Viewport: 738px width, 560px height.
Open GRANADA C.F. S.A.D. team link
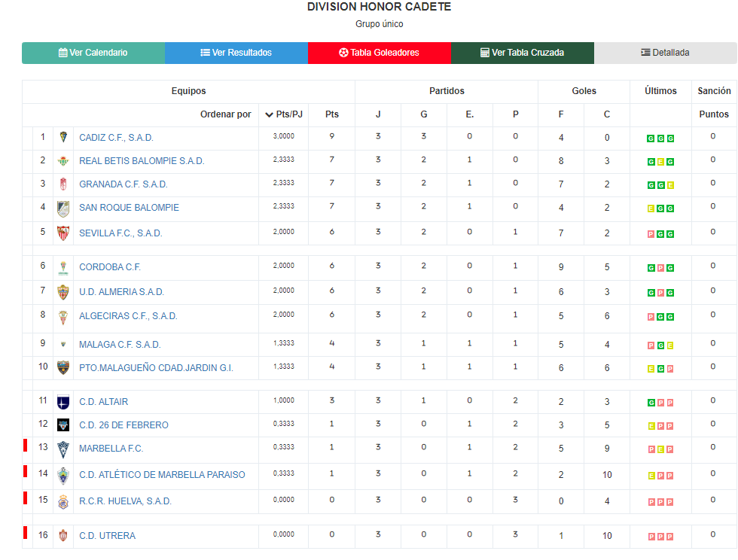click(x=124, y=184)
